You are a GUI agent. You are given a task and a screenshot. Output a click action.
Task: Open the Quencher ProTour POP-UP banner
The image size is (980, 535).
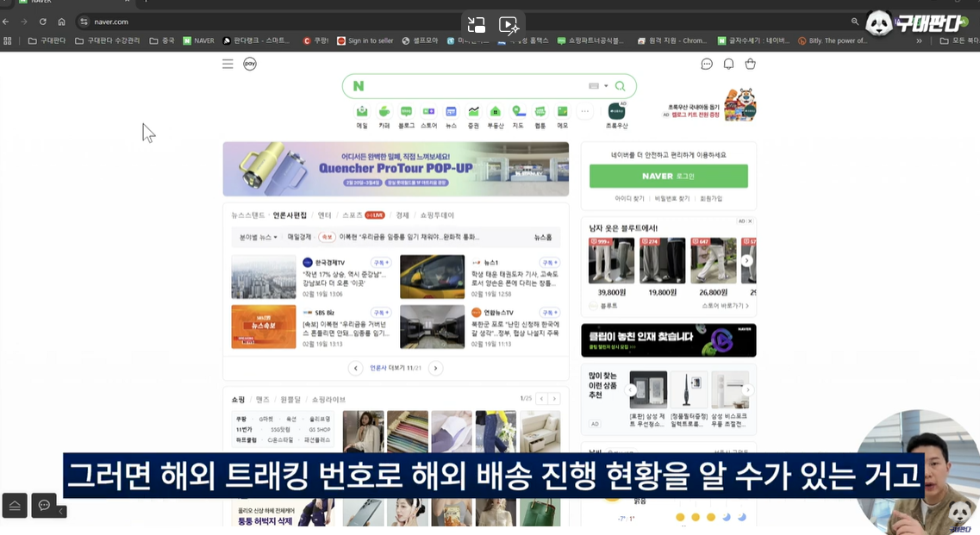[x=396, y=169]
